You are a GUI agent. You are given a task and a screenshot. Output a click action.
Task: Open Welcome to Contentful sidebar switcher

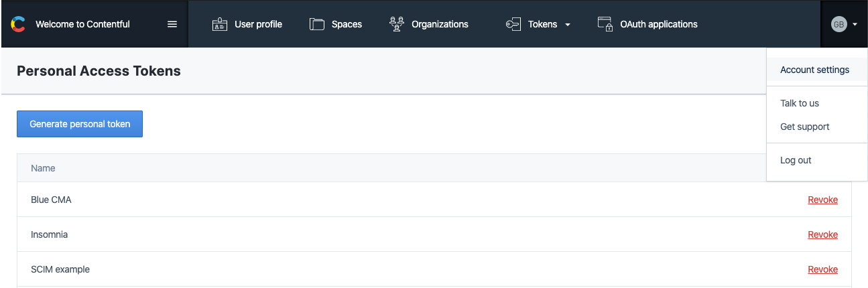[x=82, y=24]
